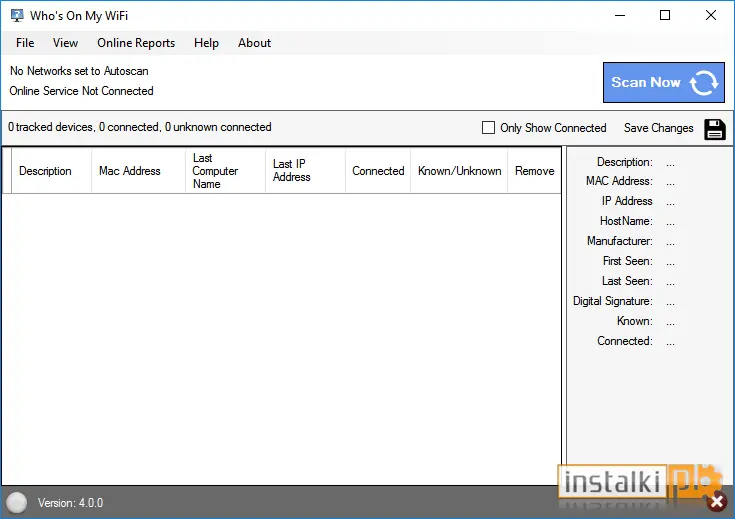Click 'No Networks set to Autoscan' text
735x519 pixels.
tap(79, 71)
